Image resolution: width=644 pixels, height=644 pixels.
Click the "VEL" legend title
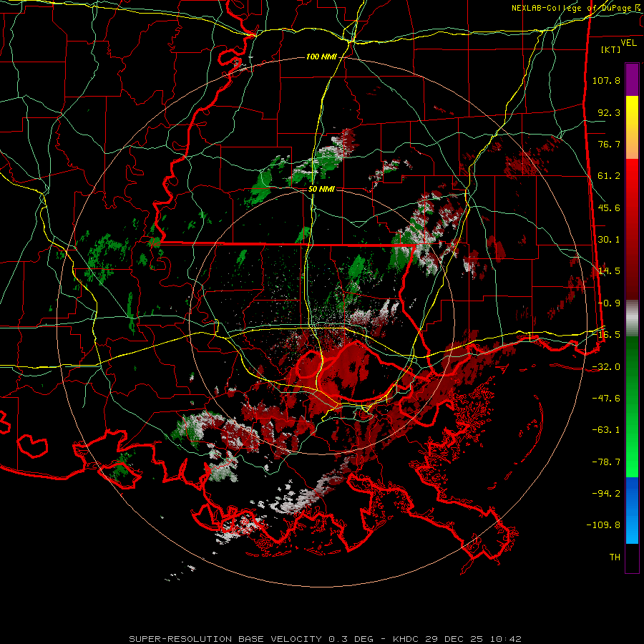coord(628,42)
